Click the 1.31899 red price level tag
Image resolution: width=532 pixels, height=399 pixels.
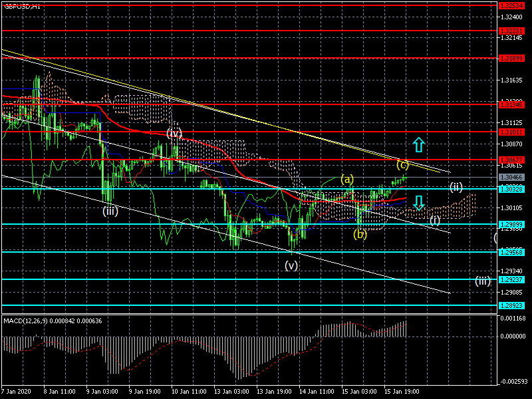(x=511, y=59)
